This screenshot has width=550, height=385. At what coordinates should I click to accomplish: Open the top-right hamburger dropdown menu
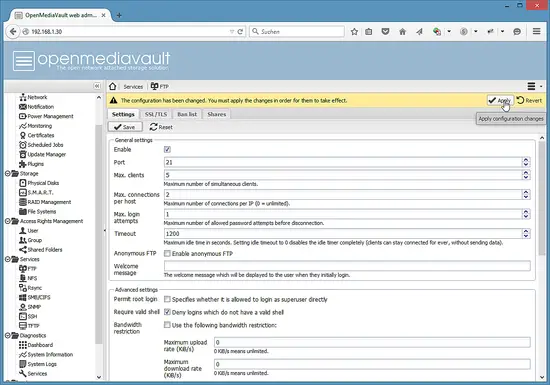coord(535,86)
